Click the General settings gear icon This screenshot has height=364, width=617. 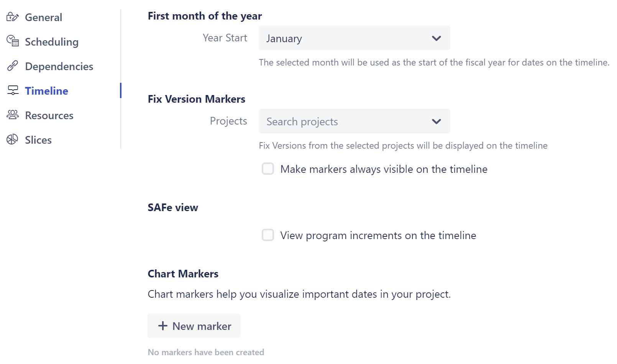click(13, 17)
